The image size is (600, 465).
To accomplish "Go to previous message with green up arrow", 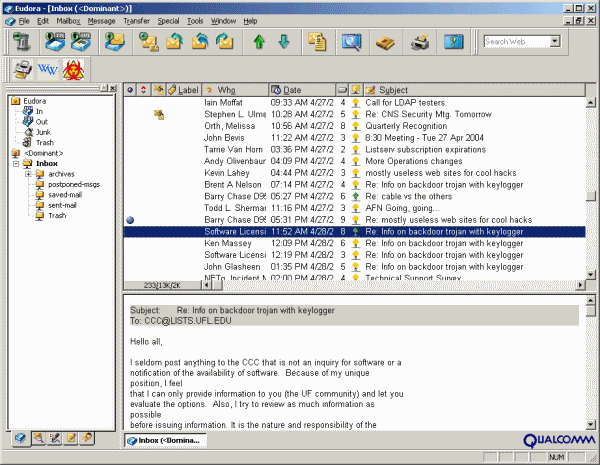I will [x=259, y=41].
